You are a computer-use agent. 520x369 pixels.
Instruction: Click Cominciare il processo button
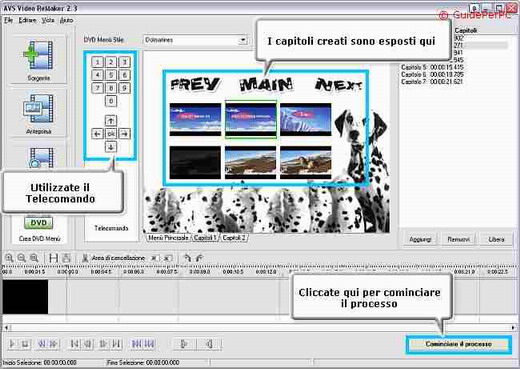coord(458,344)
